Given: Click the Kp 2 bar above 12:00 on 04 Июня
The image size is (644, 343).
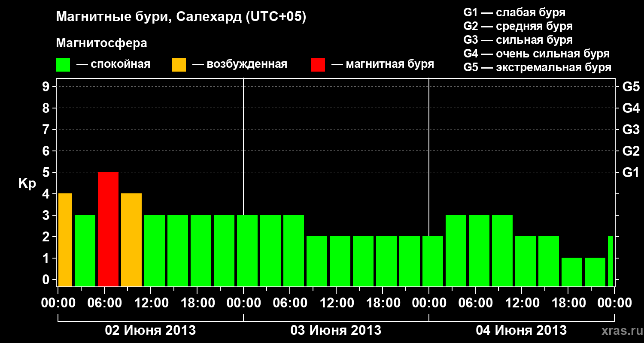Looking at the screenshot, I should (526, 261).
